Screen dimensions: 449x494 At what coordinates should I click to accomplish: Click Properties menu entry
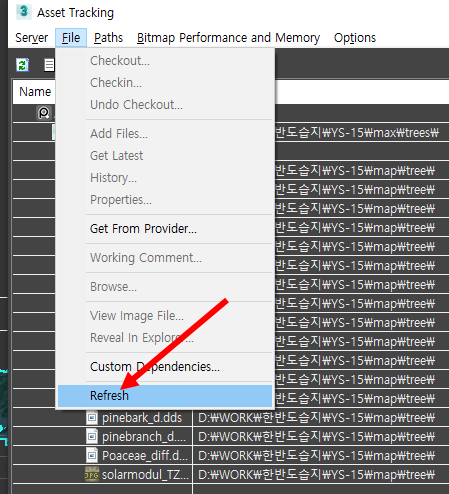pos(165,200)
